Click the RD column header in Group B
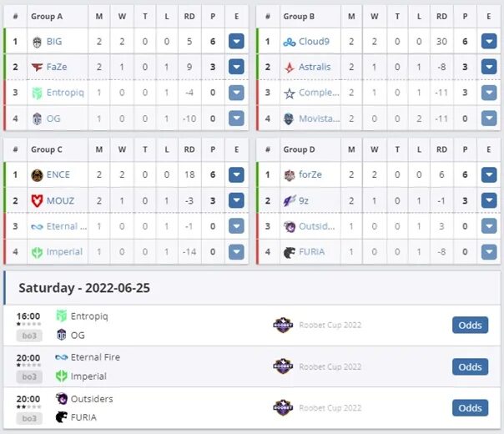Viewport: 504px width, 434px height. coord(441,17)
